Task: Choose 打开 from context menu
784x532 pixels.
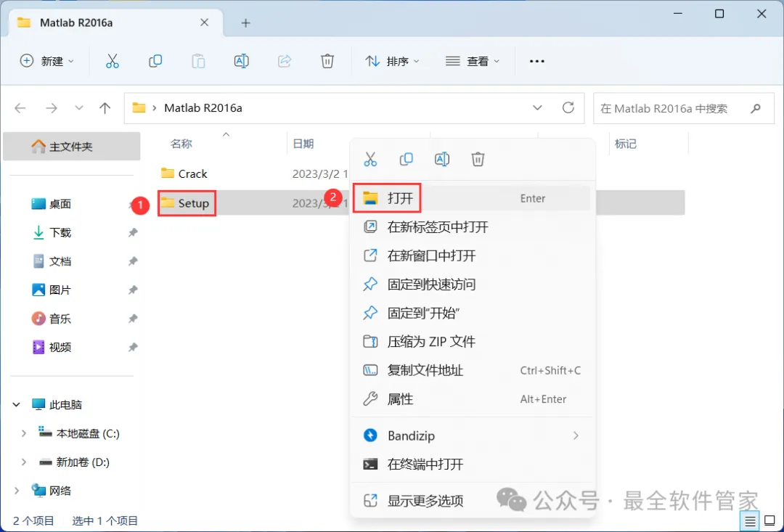Action: click(473, 198)
